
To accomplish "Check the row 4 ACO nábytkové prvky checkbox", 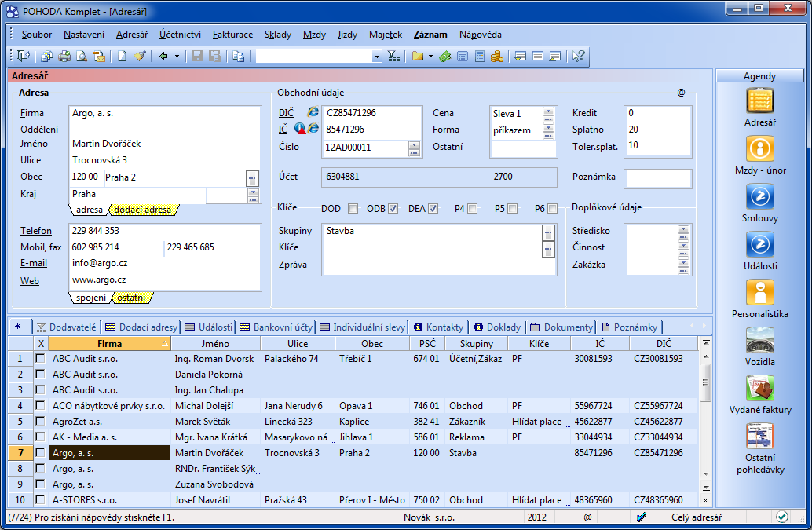I will [x=40, y=405].
